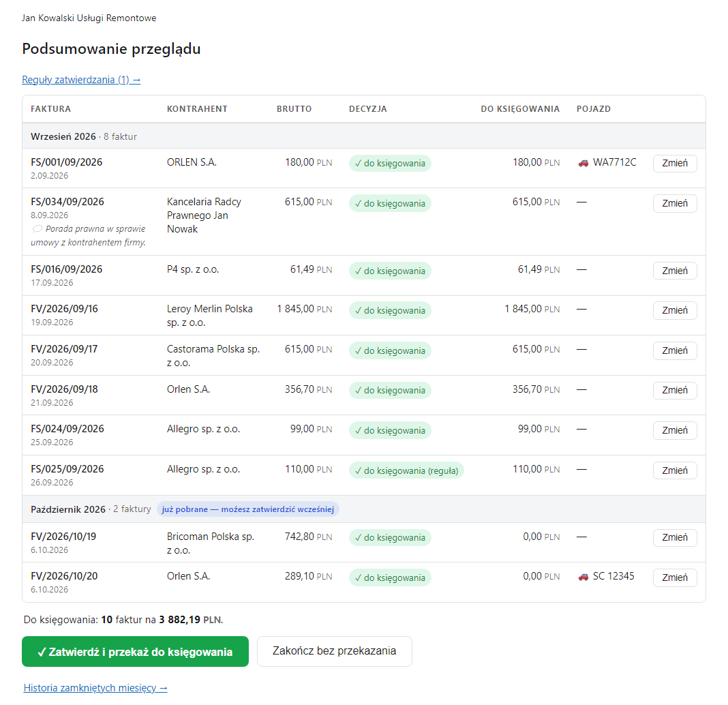Click Zatwierdź i przekaż do księgowania
The height and width of the screenshot is (705, 728).
tap(135, 652)
